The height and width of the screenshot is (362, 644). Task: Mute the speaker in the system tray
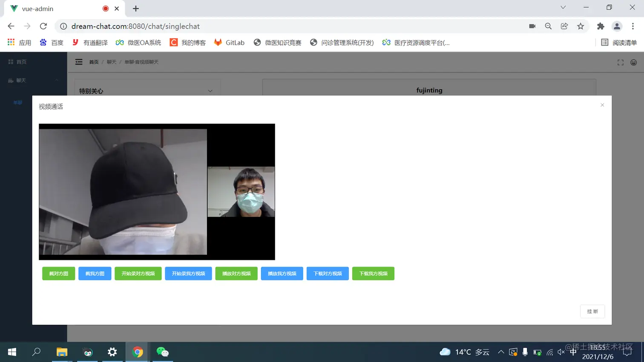pyautogui.click(x=561, y=352)
